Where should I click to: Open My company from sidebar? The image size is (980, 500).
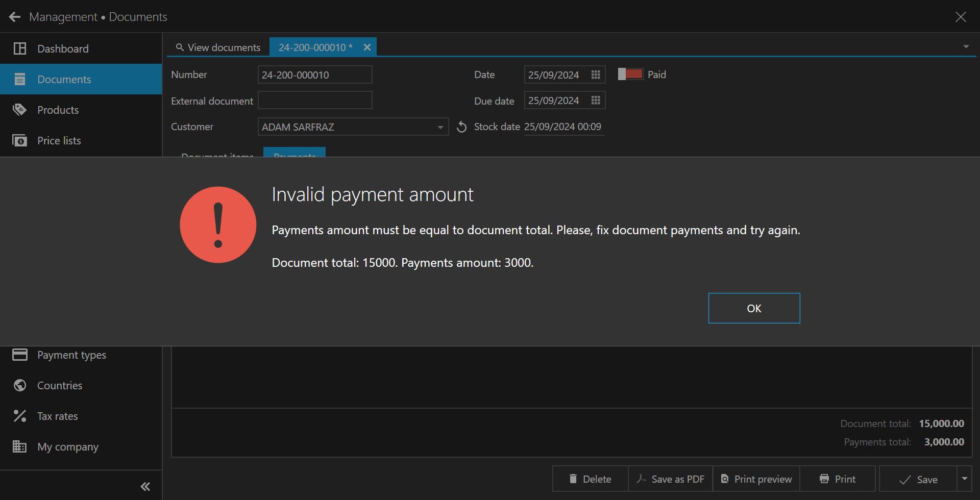coord(67,447)
